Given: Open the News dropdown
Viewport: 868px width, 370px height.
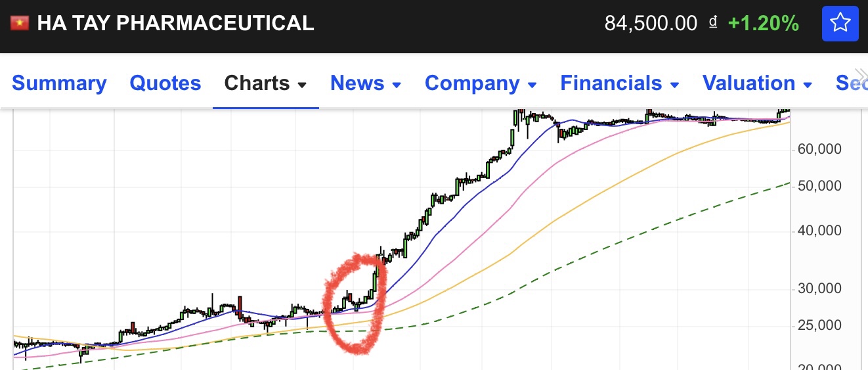Looking at the screenshot, I should (366, 83).
